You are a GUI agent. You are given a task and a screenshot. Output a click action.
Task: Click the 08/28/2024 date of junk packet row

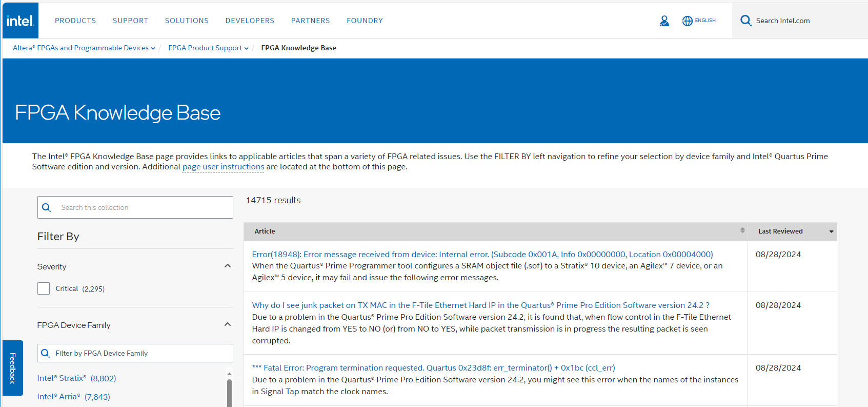(778, 305)
